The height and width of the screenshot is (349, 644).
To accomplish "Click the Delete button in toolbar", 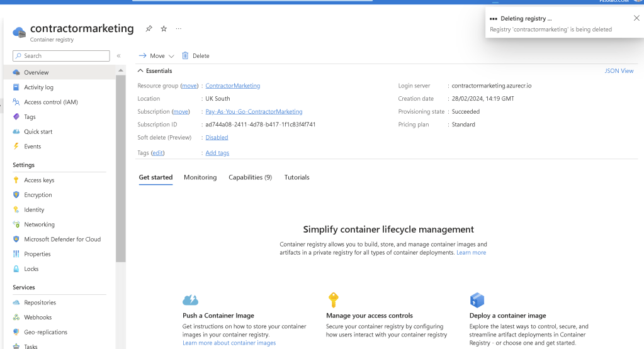I will 196,55.
